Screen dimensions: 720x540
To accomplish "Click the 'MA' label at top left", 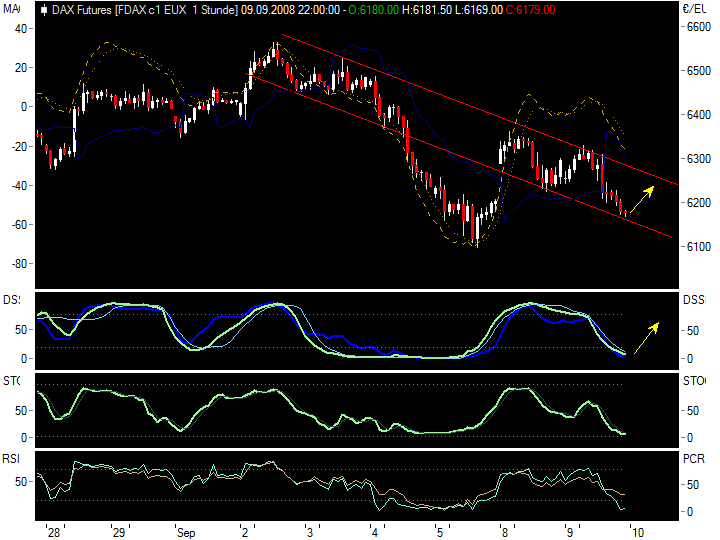I will click(11, 8).
